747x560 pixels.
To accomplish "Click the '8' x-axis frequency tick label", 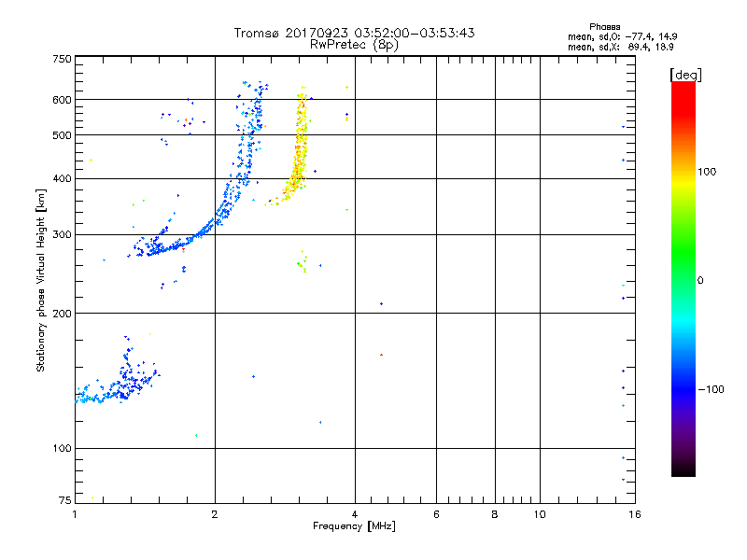I will click(x=495, y=514).
